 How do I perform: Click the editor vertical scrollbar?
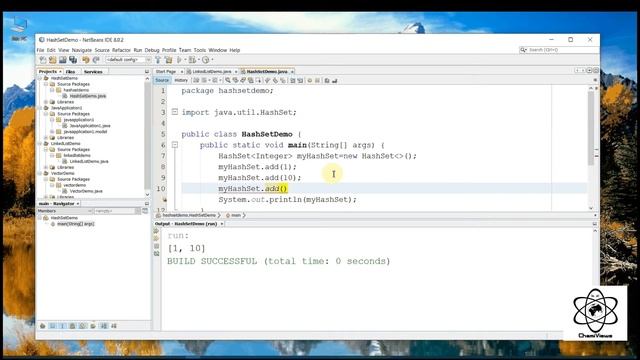click(591, 128)
